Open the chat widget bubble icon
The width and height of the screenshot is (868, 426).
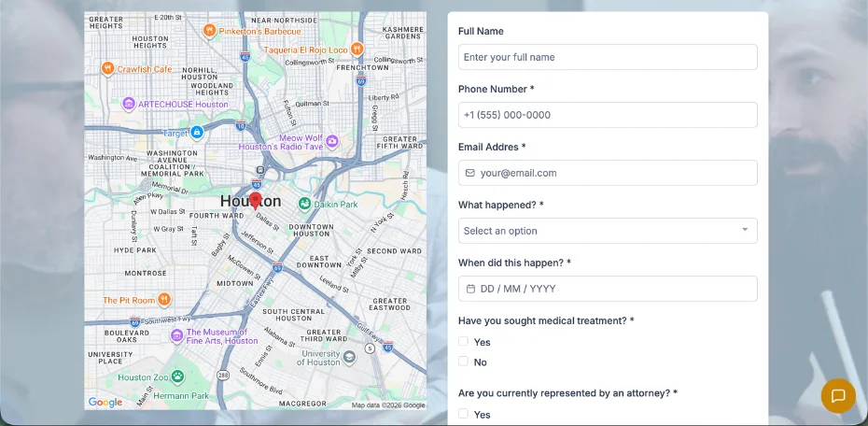coord(837,395)
